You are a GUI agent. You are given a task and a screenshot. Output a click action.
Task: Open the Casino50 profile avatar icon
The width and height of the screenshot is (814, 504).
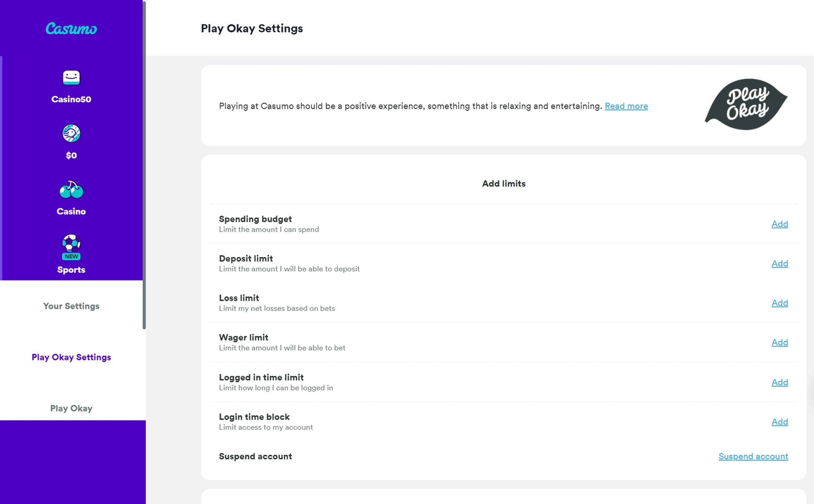(71, 77)
